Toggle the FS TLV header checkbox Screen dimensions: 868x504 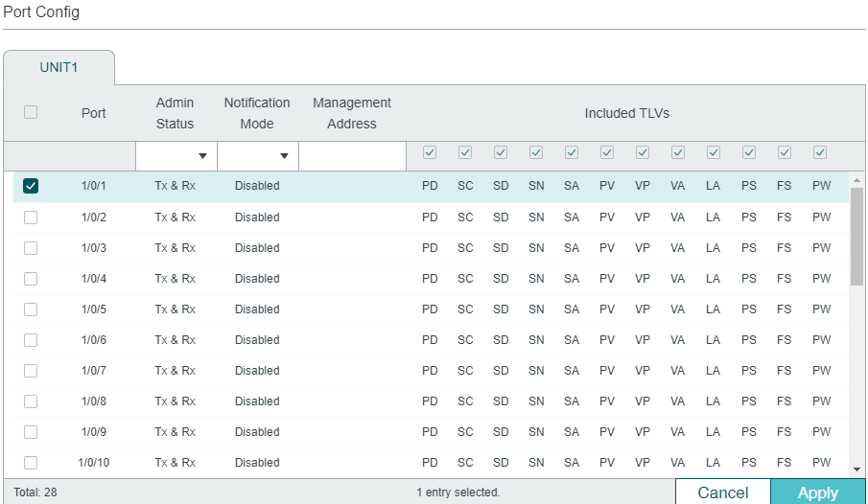pyautogui.click(x=785, y=152)
